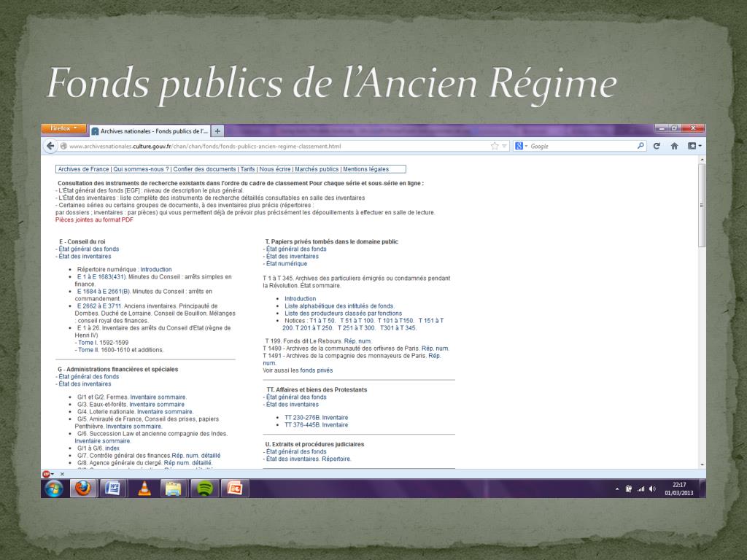Screen dimensions: 747x560
Task: Open Liste alphabétique des intitulés de fonds
Action: tap(339, 306)
